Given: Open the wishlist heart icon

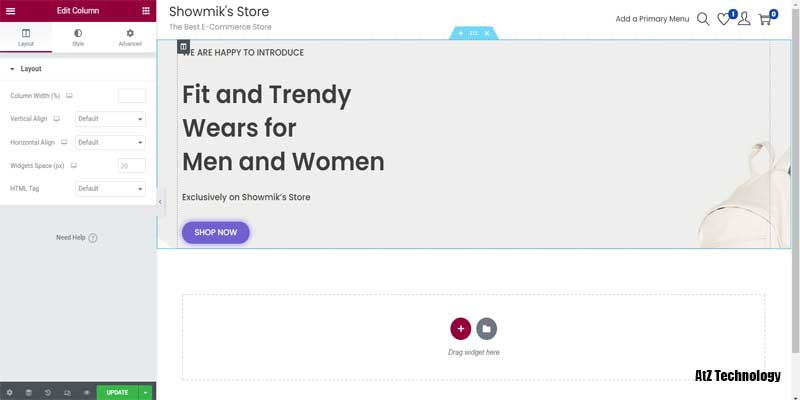Looking at the screenshot, I should 724,19.
